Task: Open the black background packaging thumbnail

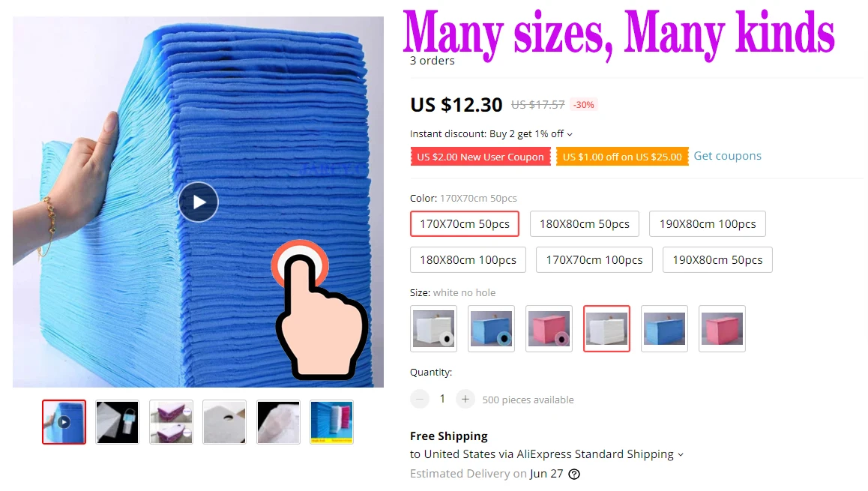Action: point(118,422)
